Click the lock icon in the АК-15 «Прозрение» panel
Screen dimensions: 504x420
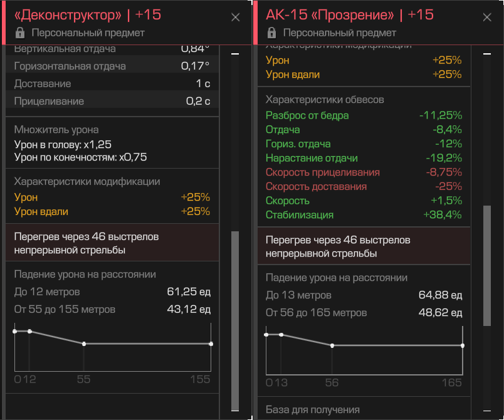click(271, 33)
